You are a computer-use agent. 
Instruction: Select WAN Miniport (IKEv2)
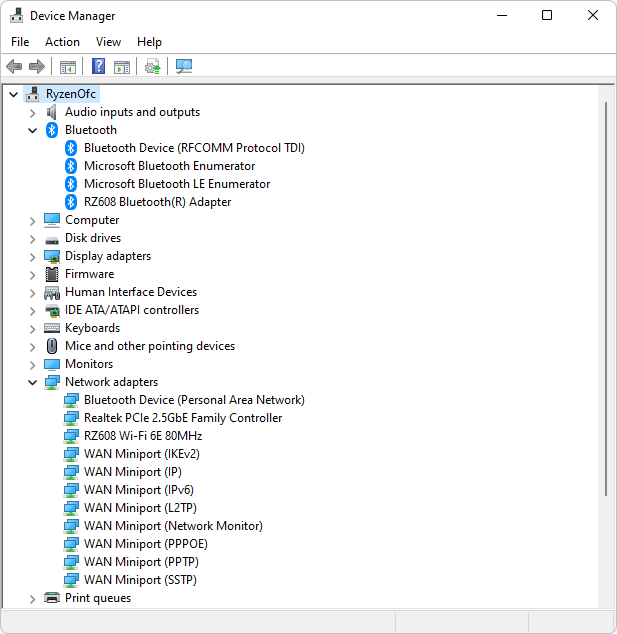click(142, 454)
